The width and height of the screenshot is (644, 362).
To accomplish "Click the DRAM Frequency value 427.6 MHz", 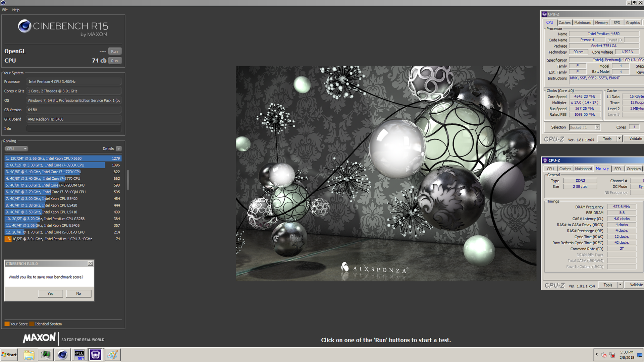I will [622, 207].
